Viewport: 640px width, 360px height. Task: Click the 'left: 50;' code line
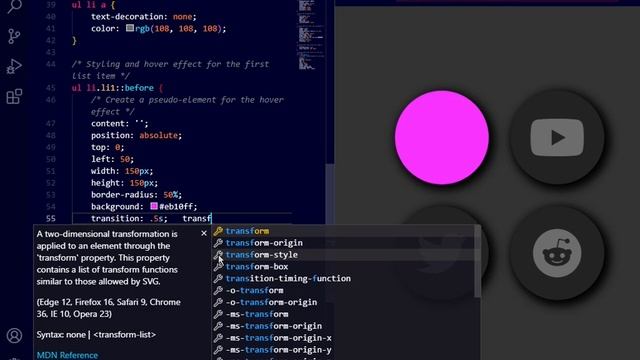[112, 159]
